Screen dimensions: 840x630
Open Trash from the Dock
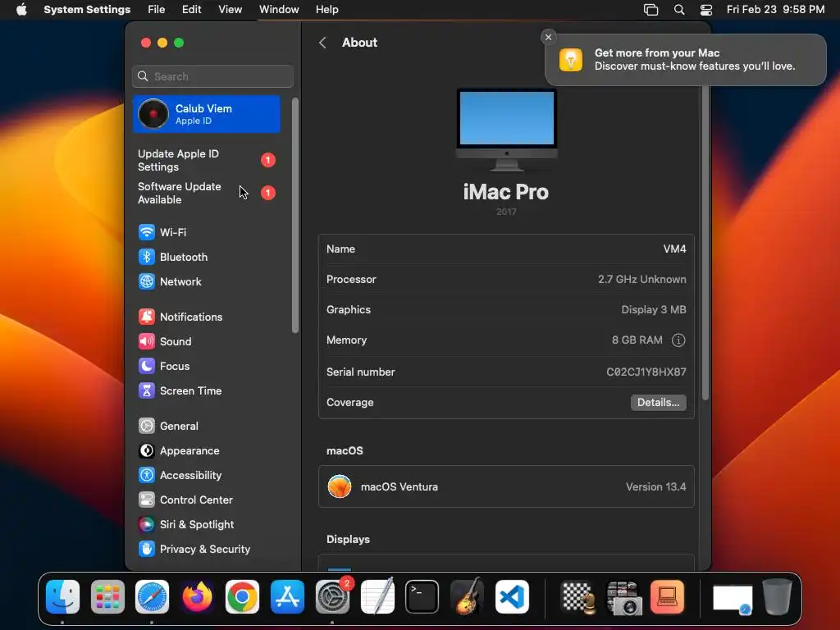point(778,596)
